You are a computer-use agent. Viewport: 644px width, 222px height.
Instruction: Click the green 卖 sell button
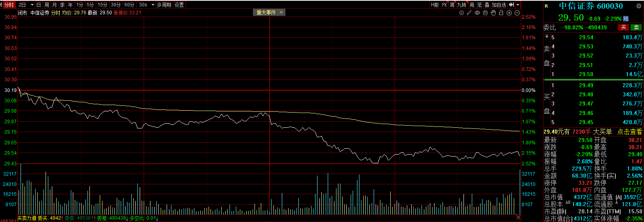click(636, 27)
